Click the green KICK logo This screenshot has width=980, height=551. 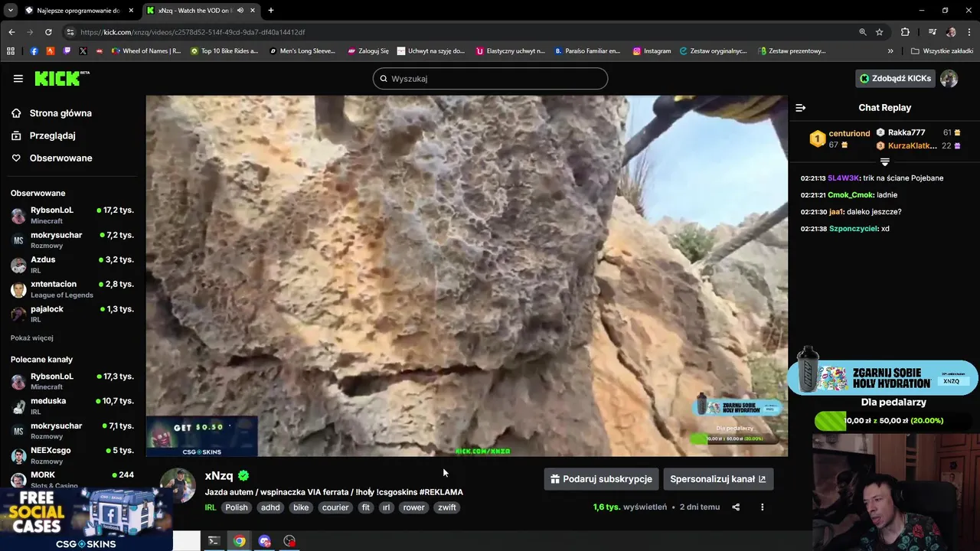point(61,78)
